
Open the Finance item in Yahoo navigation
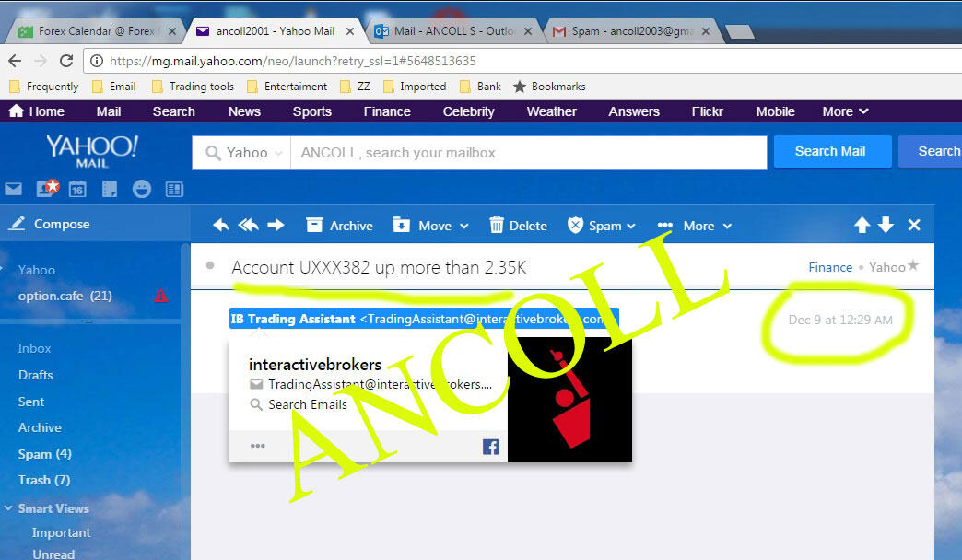point(387,111)
